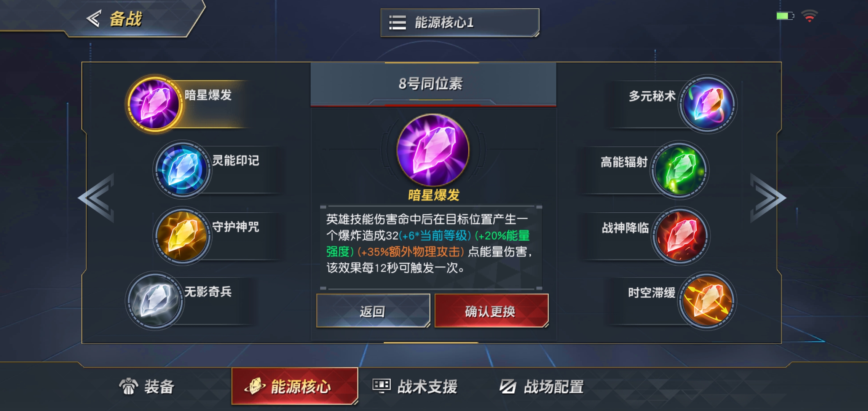Viewport: 868px width, 411px height.
Task: Click the 返回 button
Action: [x=373, y=311]
